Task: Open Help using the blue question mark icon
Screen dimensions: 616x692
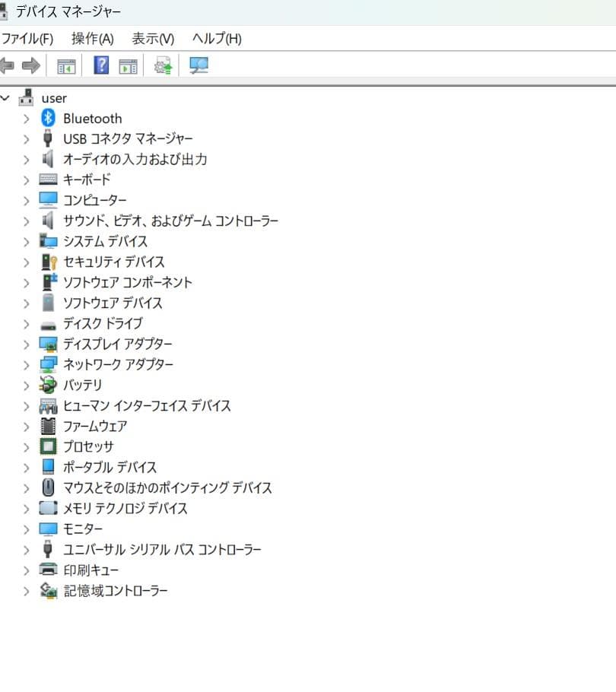Action: click(x=100, y=66)
